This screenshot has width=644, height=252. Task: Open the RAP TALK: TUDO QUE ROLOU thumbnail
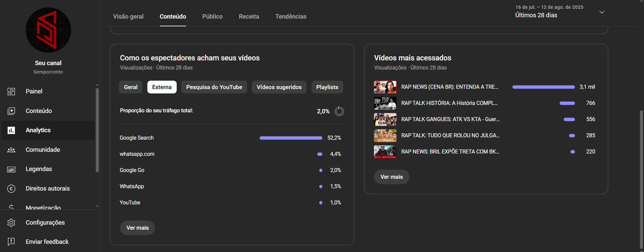(385, 136)
